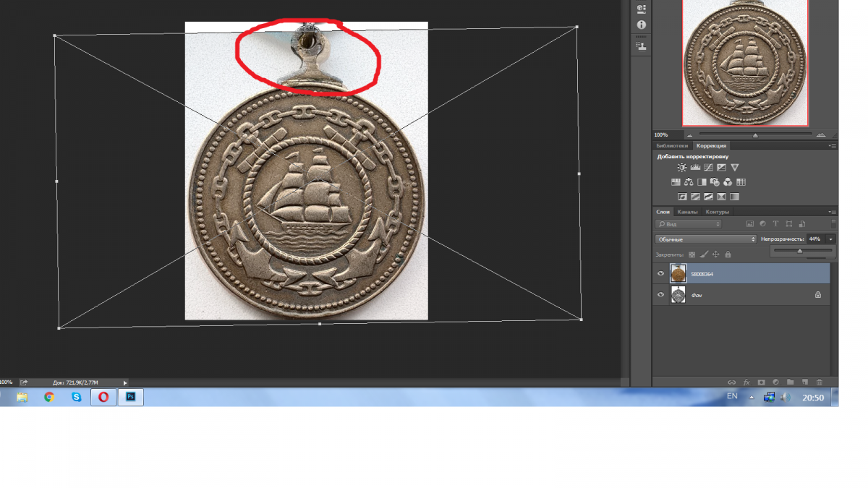Screen dimensions: 868x488
Task: Link layers at Layers panel bottom
Action: click(731, 382)
